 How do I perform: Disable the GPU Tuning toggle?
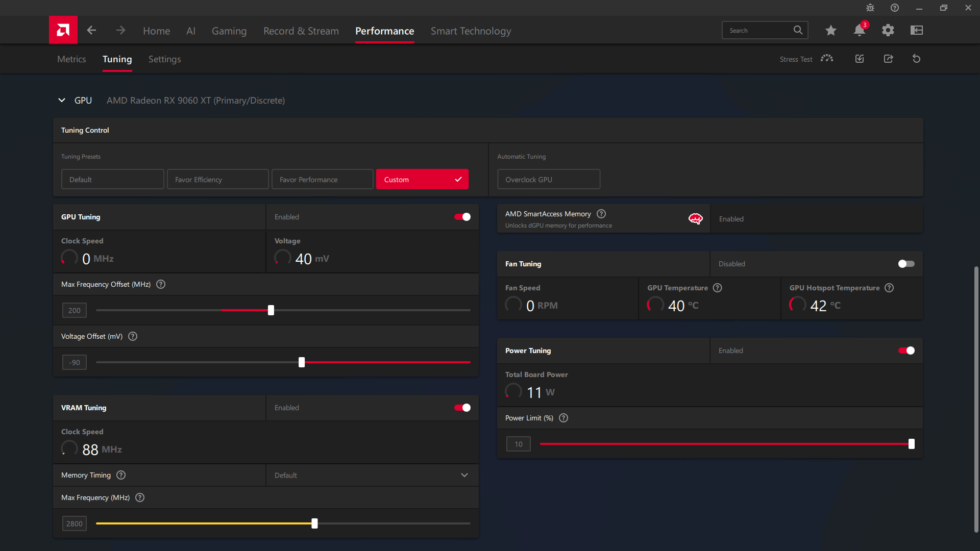click(462, 217)
